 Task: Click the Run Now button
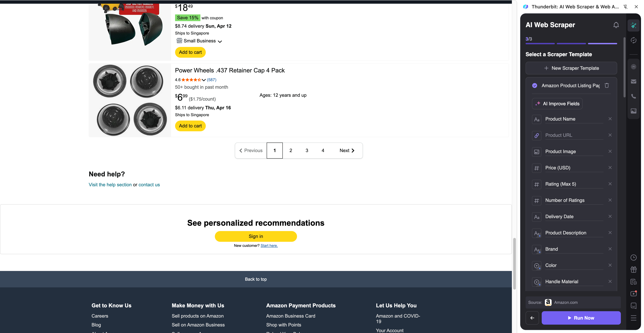(x=581, y=318)
